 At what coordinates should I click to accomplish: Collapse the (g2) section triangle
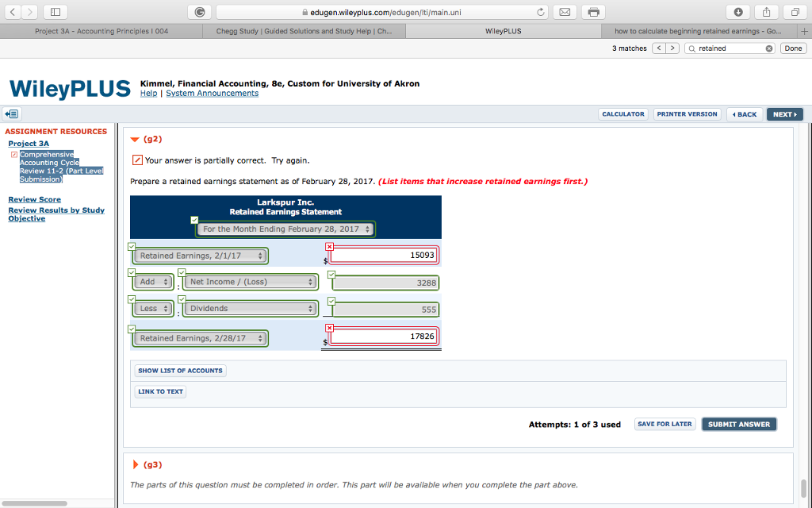[x=135, y=140]
